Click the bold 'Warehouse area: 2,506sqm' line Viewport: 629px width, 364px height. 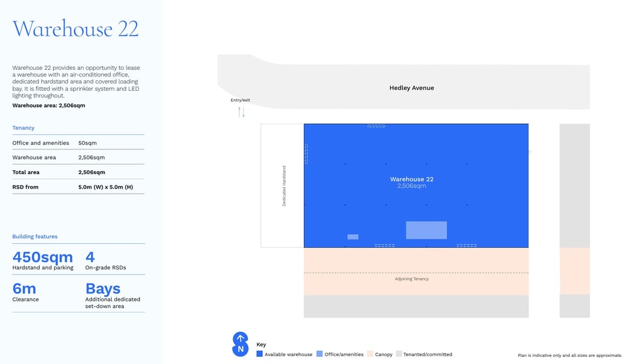(48, 106)
